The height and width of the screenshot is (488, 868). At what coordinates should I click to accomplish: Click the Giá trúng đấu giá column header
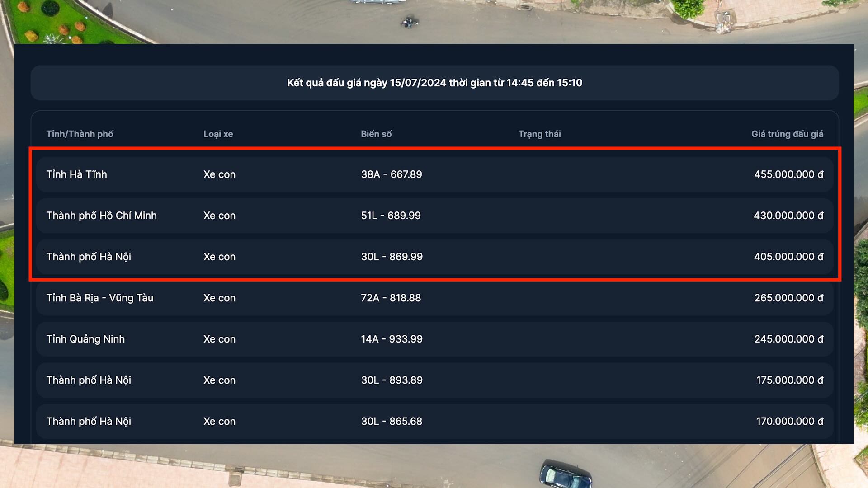click(787, 134)
